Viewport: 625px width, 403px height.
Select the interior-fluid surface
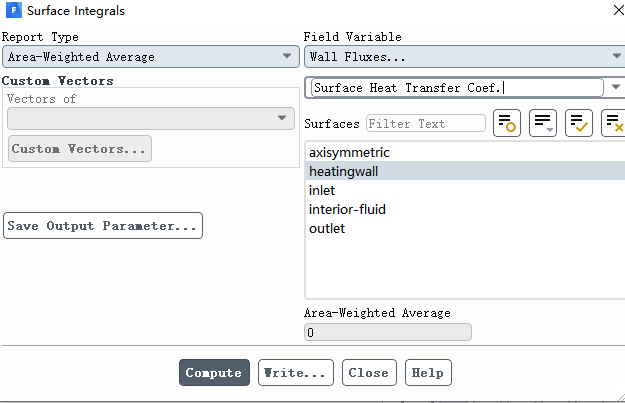347,210
